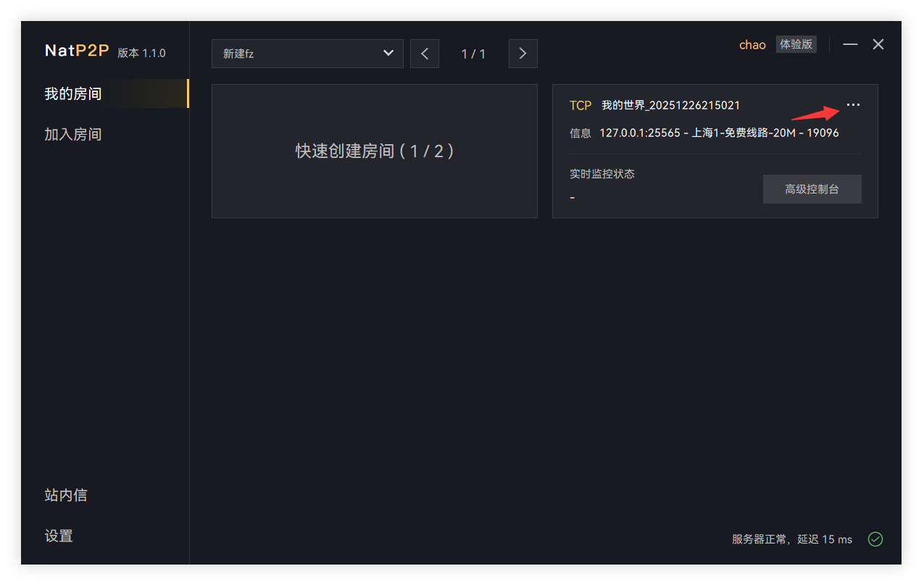Open 站内信 messages
Screen dimensions: 924x587
[66, 495]
